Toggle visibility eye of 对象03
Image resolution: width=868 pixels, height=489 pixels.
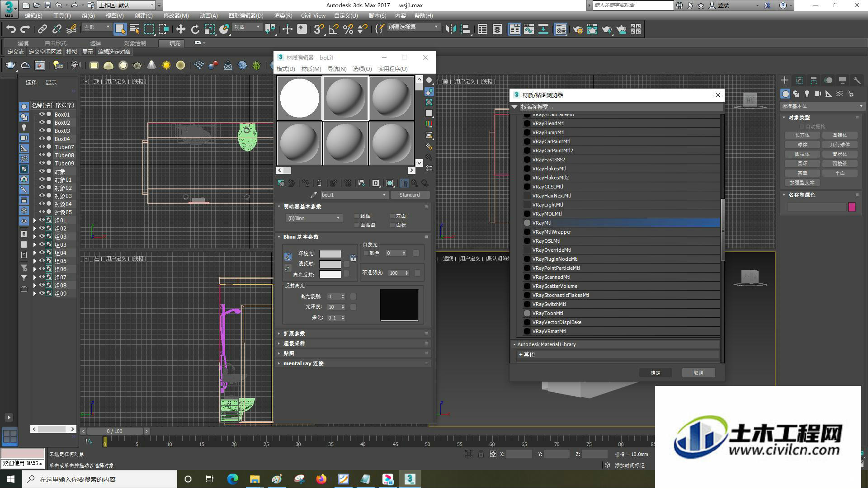point(42,196)
